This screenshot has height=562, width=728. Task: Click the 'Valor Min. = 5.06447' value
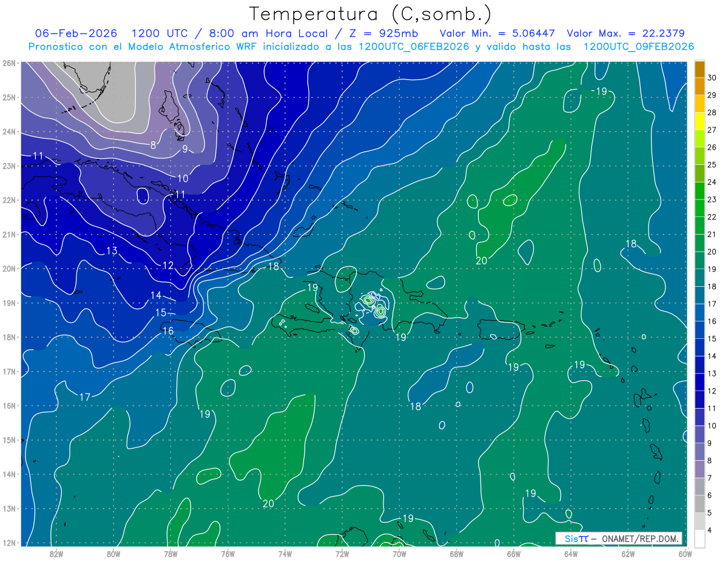tap(497, 33)
